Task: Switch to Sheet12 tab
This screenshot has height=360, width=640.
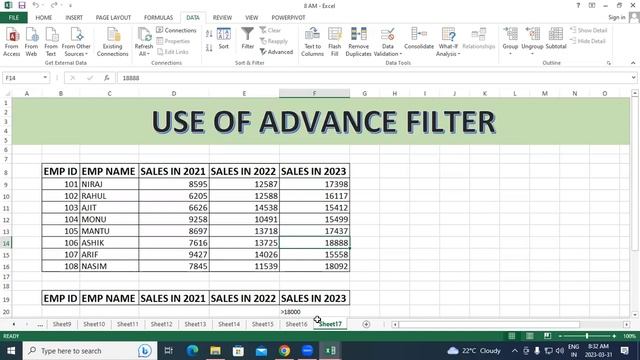Action: pos(161,324)
